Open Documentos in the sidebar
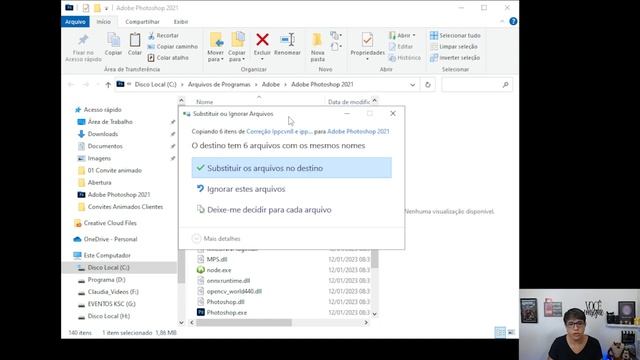640x360 pixels. 105,146
